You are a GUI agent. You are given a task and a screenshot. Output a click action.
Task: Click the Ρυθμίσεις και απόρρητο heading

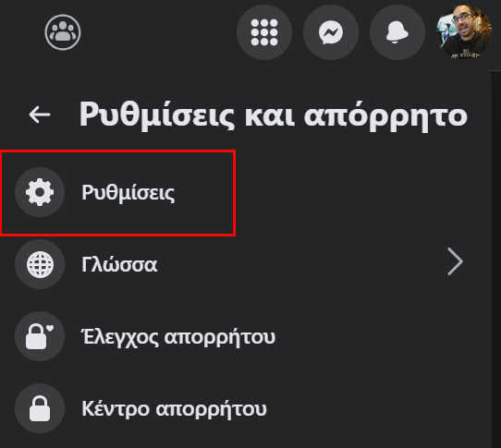click(x=274, y=115)
